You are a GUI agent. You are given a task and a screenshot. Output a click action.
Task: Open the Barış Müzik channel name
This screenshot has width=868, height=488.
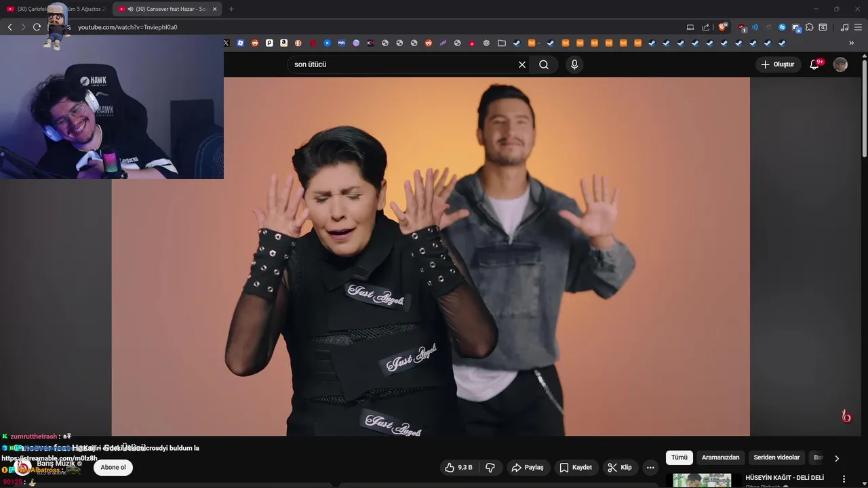[x=56, y=464]
